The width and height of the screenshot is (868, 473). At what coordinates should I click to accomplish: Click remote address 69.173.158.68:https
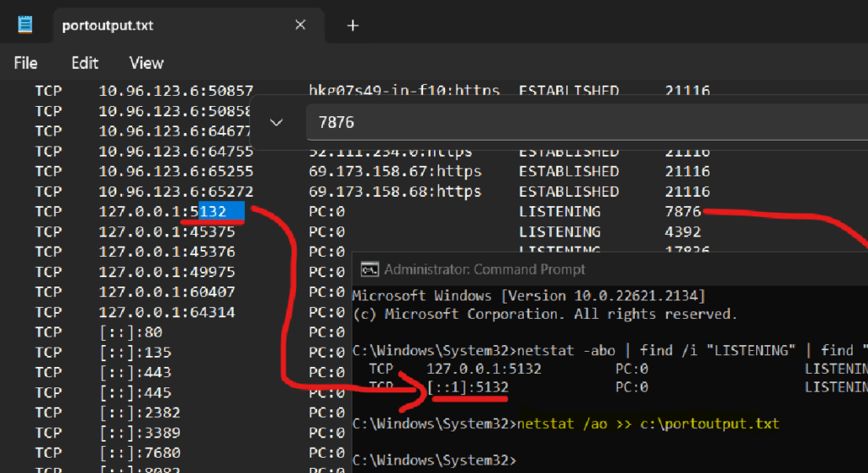pyautogui.click(x=395, y=192)
